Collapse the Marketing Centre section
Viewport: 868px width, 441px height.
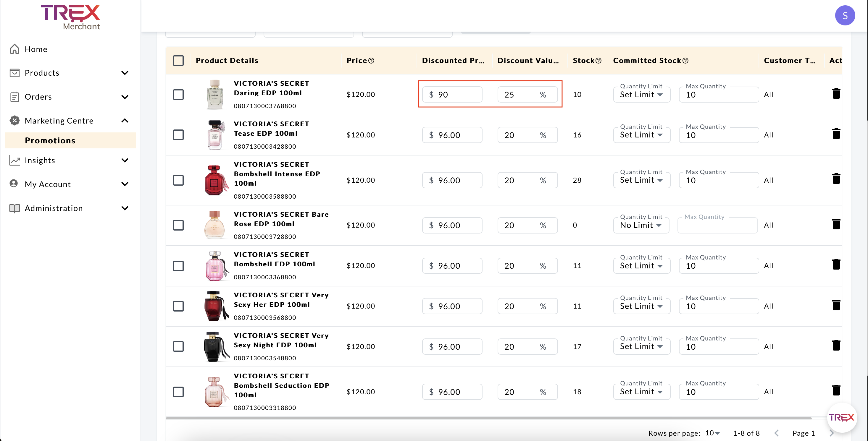coord(125,121)
